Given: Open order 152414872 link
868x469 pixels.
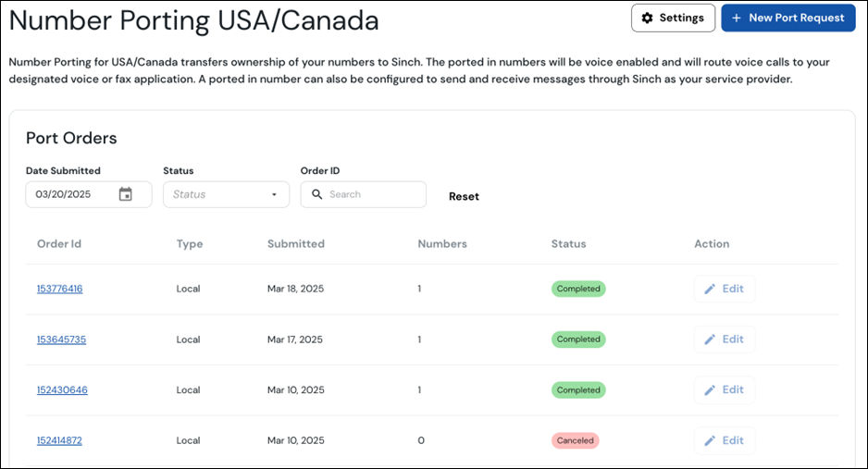Looking at the screenshot, I should click(59, 441).
